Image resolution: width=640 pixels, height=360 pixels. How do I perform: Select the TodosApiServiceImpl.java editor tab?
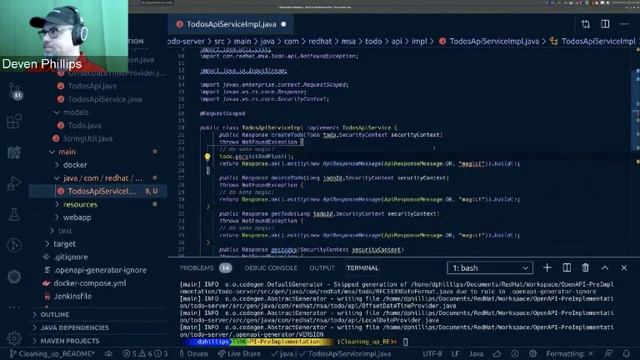pyautogui.click(x=231, y=24)
